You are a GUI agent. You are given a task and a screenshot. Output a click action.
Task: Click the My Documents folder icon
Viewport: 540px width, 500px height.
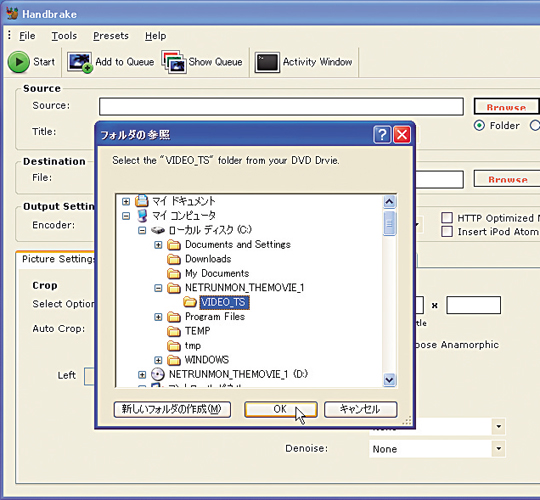(x=174, y=273)
